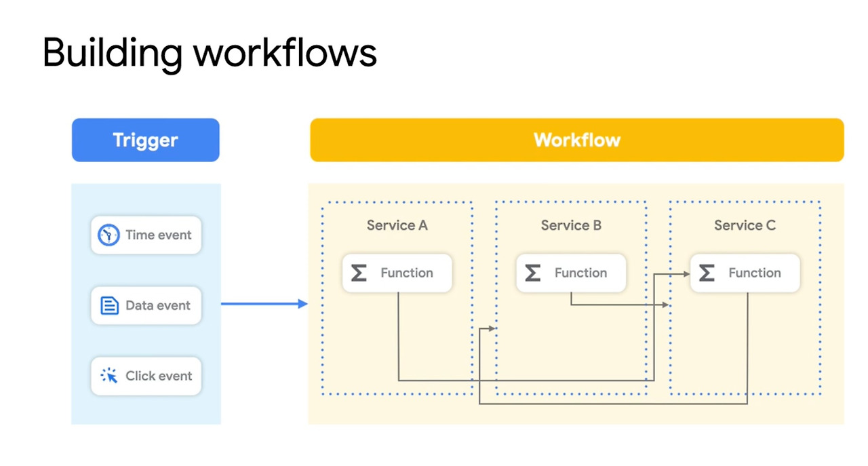The image size is (868, 466).
Task: Click the document icon beside Data event
Action: (x=108, y=306)
